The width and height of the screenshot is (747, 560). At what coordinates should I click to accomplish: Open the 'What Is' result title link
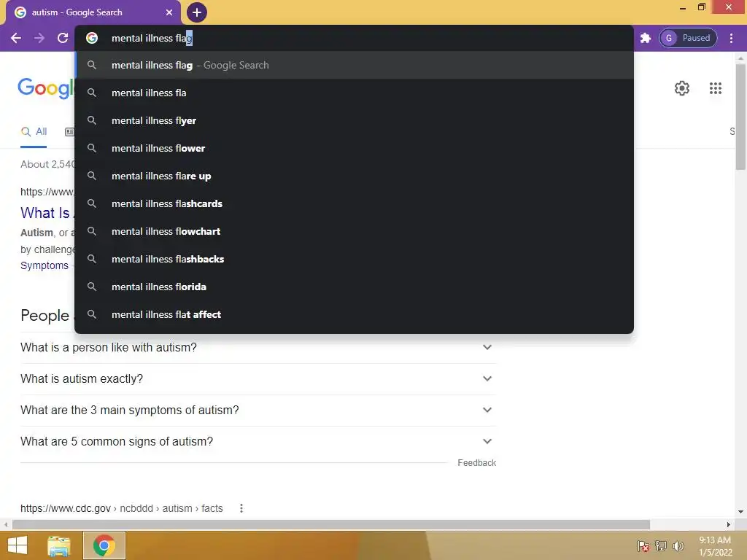(x=47, y=213)
